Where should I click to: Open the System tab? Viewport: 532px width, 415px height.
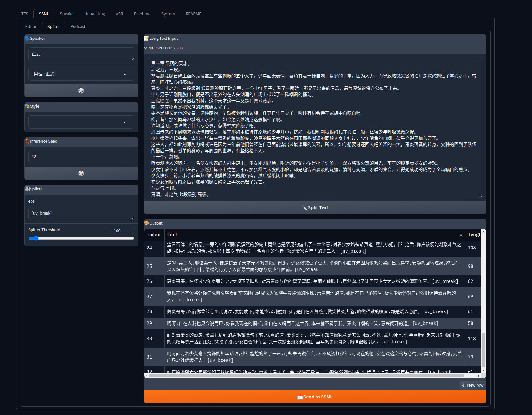point(168,14)
